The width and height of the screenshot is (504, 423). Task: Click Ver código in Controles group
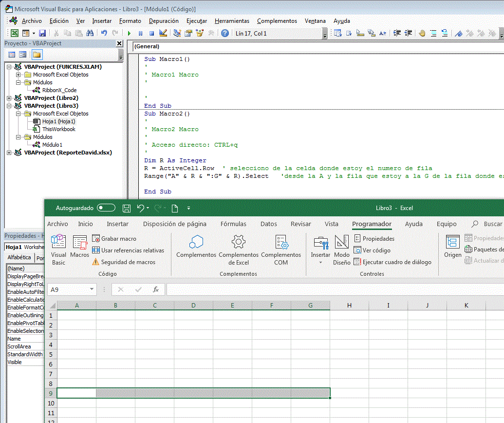[x=372, y=250]
